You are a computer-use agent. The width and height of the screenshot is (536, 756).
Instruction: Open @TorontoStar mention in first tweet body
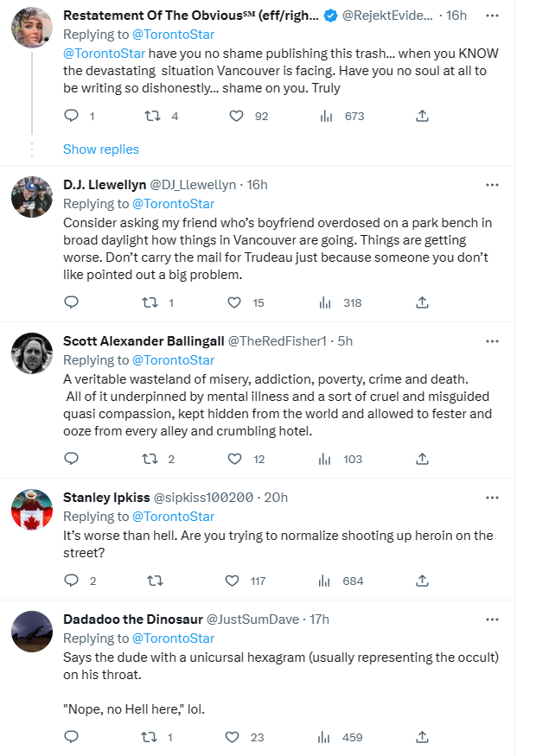point(105,54)
